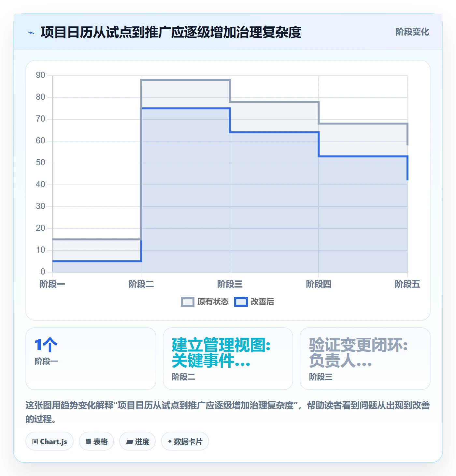The height and width of the screenshot is (476, 456).
Task: Click the 50 y-axis value
Action: [40, 163]
